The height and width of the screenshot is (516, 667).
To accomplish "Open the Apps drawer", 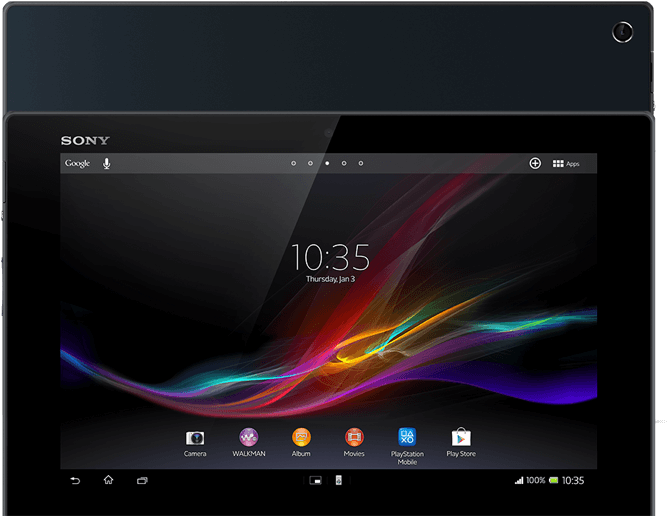I will 566,164.
